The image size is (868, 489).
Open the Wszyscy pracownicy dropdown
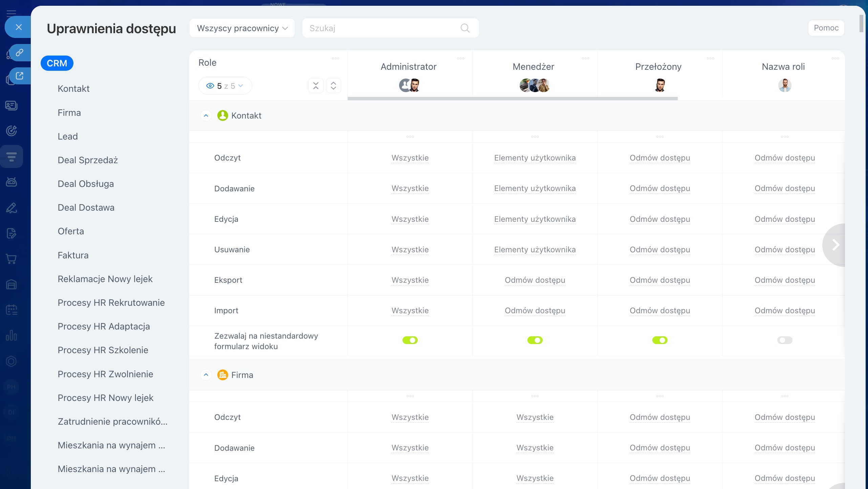pos(242,28)
